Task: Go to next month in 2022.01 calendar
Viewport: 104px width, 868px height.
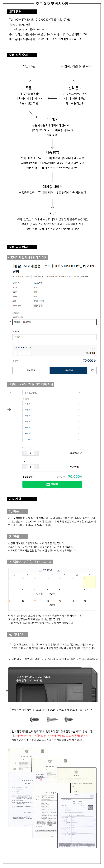Action: click(x=58, y=570)
